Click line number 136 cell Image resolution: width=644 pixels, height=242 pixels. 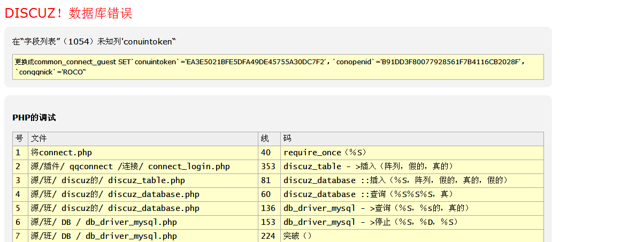click(267, 208)
